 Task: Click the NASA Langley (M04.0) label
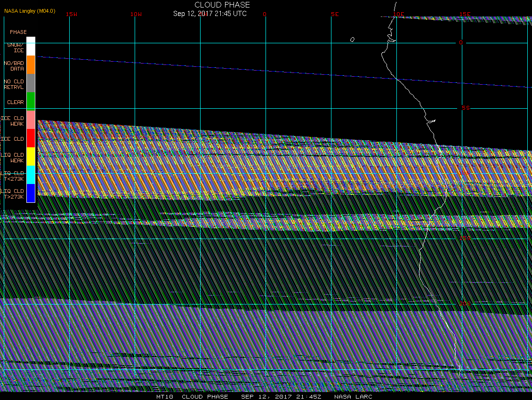click(29, 10)
